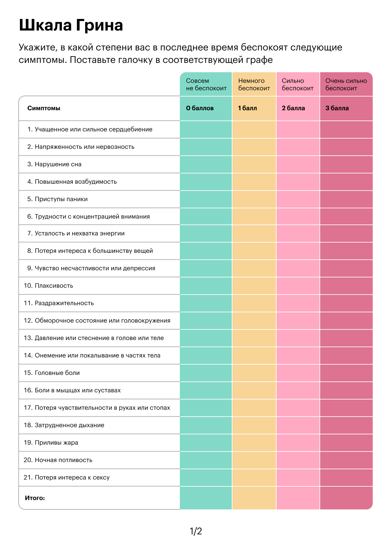
Task: Tick 3 балла for Приливы жара
Action: coord(346,443)
